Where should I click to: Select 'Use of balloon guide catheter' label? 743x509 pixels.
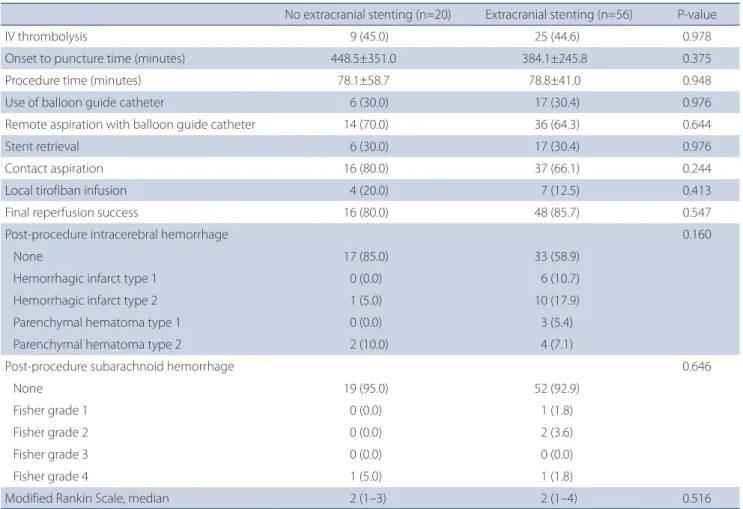point(84,102)
